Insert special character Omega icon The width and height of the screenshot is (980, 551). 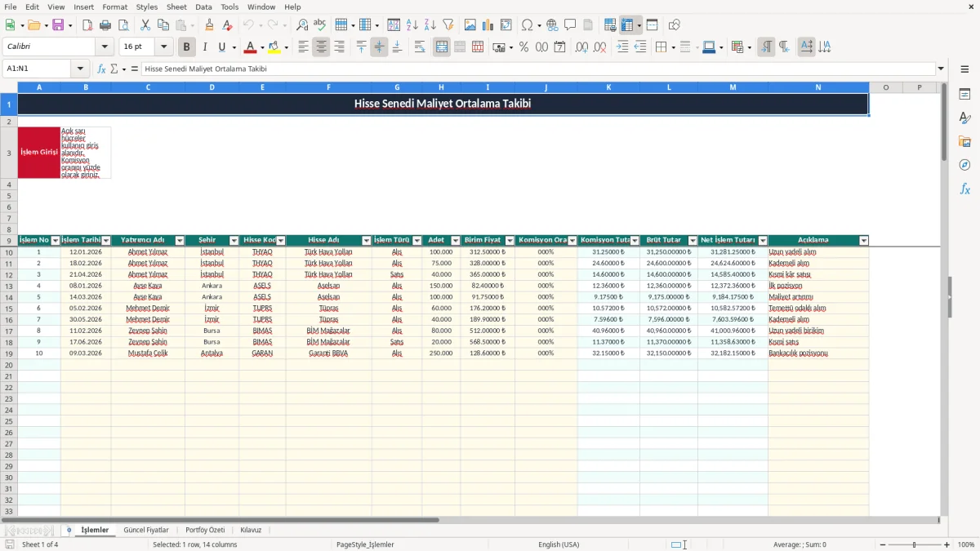pos(527,25)
